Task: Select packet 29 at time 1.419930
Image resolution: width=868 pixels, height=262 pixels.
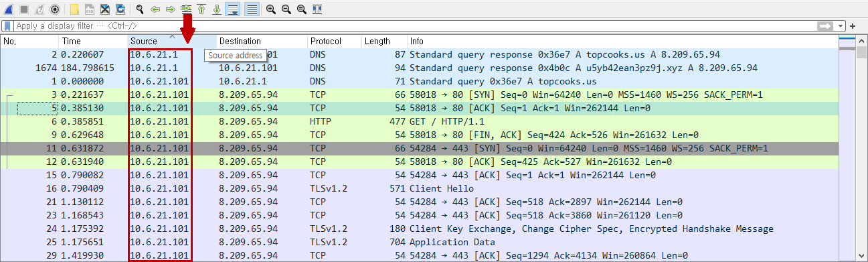Action: click(x=419, y=255)
